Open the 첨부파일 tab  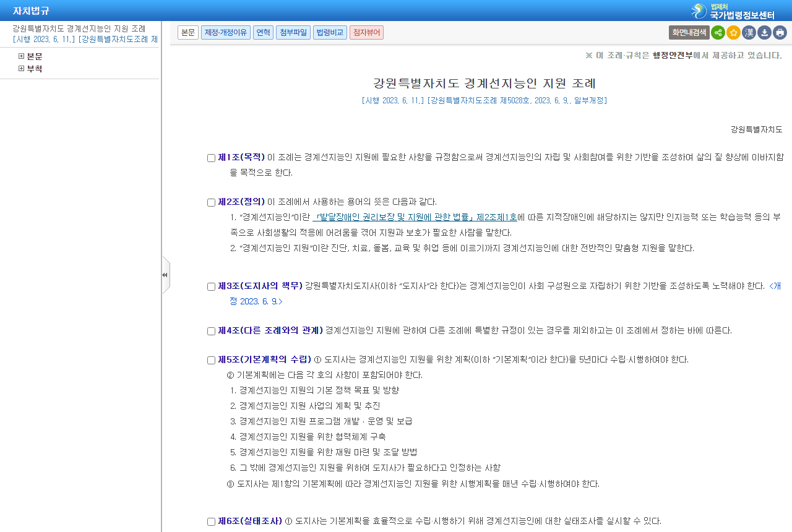(293, 33)
